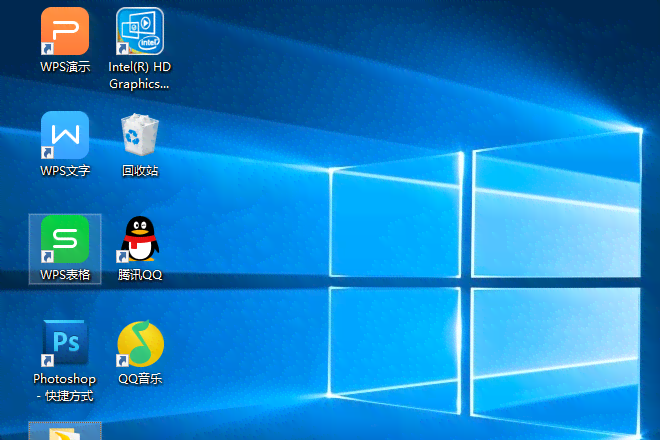Click the 回收站 label text
Viewport: 660px width, 440px height.
tap(140, 171)
